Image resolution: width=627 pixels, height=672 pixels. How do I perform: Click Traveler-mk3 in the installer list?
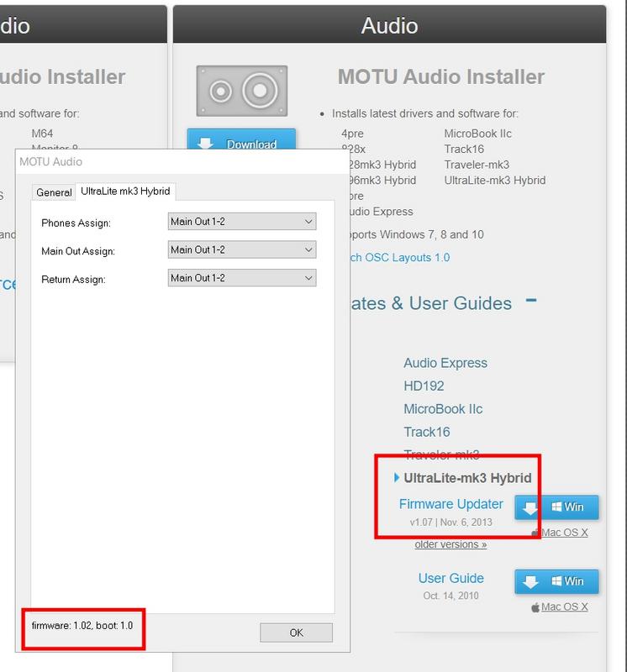477,165
